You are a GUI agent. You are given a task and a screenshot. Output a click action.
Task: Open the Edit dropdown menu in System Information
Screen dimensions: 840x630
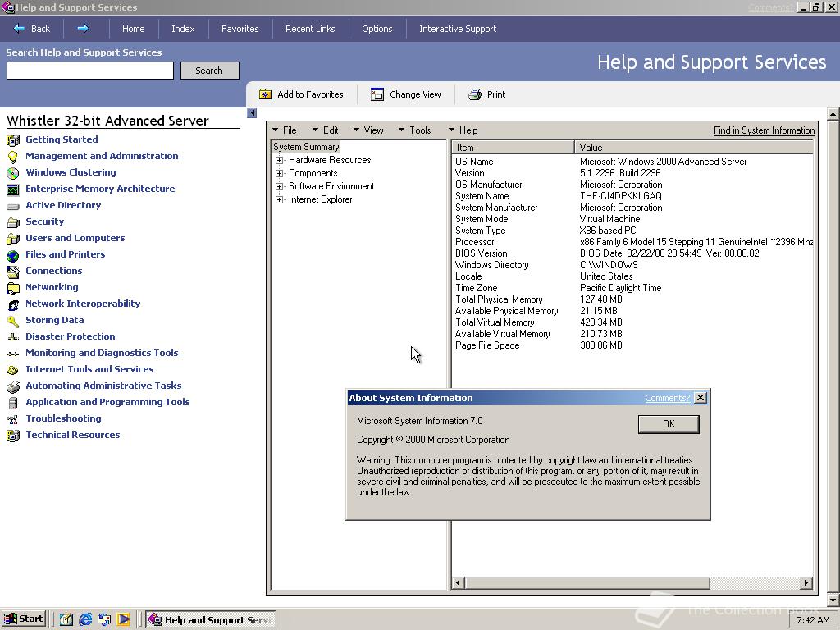pyautogui.click(x=325, y=130)
